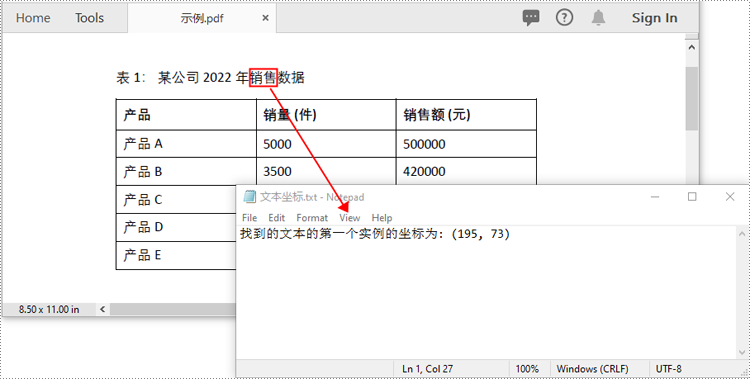Close the 示例.pdf tab

point(265,18)
